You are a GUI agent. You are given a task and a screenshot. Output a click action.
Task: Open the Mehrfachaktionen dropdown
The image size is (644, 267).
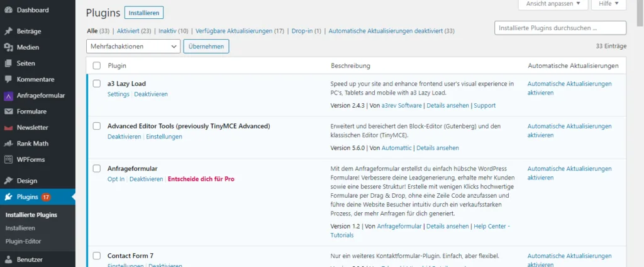tap(133, 47)
